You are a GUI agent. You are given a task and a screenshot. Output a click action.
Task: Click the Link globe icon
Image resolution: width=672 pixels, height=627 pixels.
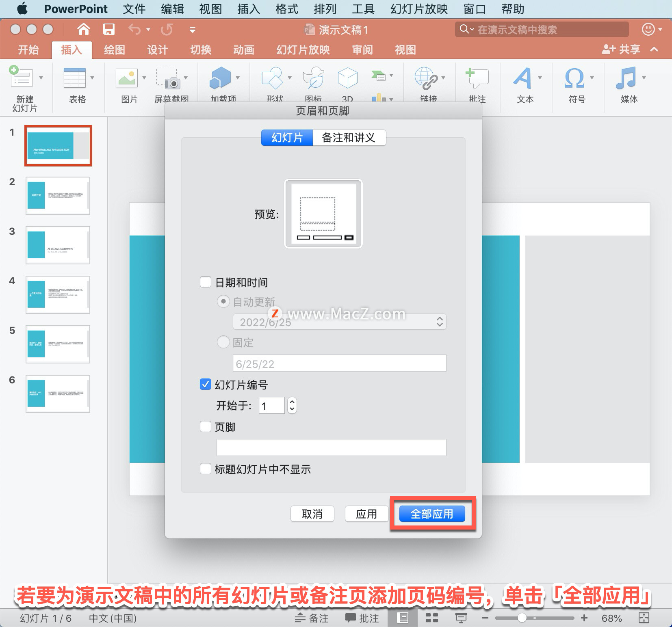click(x=426, y=78)
